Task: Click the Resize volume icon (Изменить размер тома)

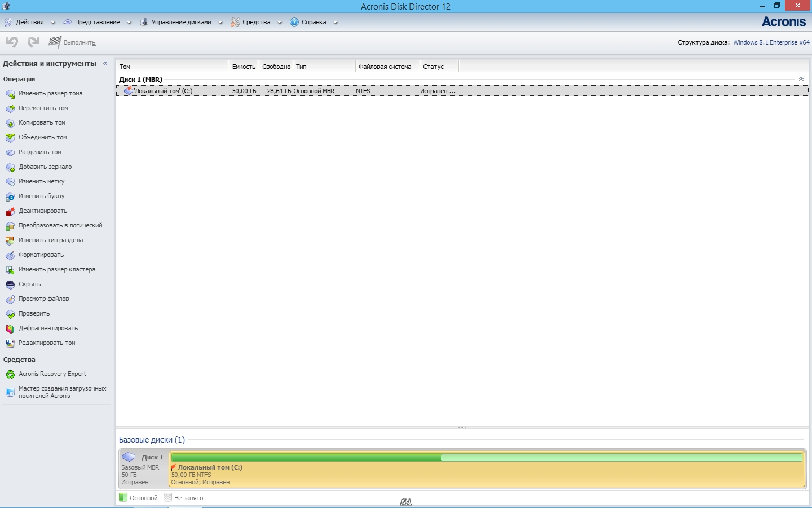Action: 10,94
